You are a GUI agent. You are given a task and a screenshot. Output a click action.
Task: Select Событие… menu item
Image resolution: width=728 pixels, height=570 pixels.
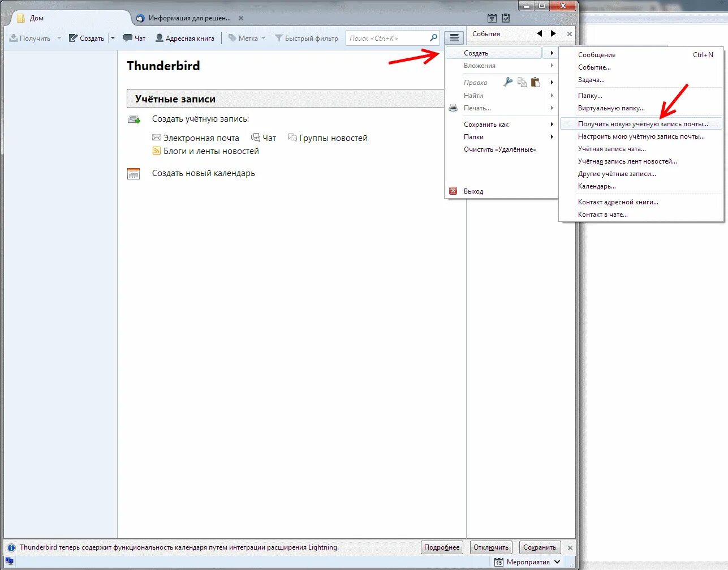[641, 67]
